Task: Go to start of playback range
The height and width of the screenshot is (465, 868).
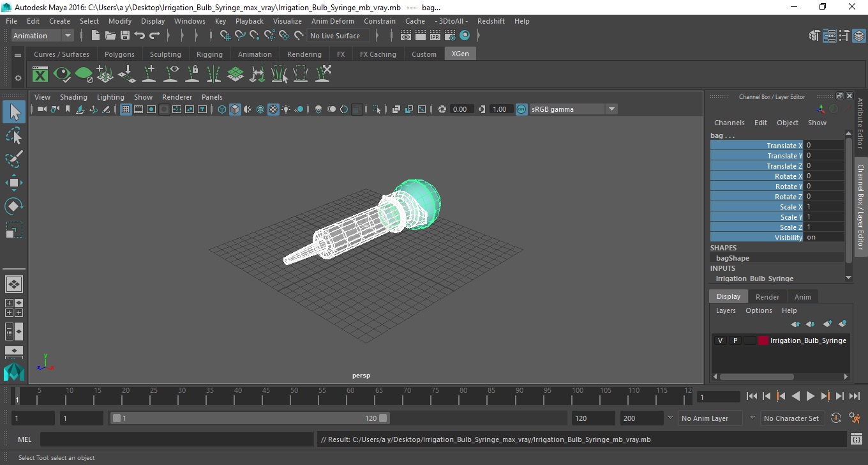Action: [x=752, y=396]
